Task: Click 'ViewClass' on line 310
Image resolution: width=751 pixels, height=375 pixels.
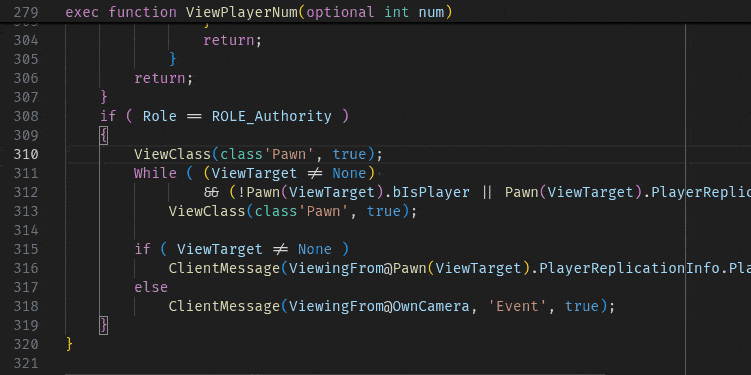Action: click(172, 154)
